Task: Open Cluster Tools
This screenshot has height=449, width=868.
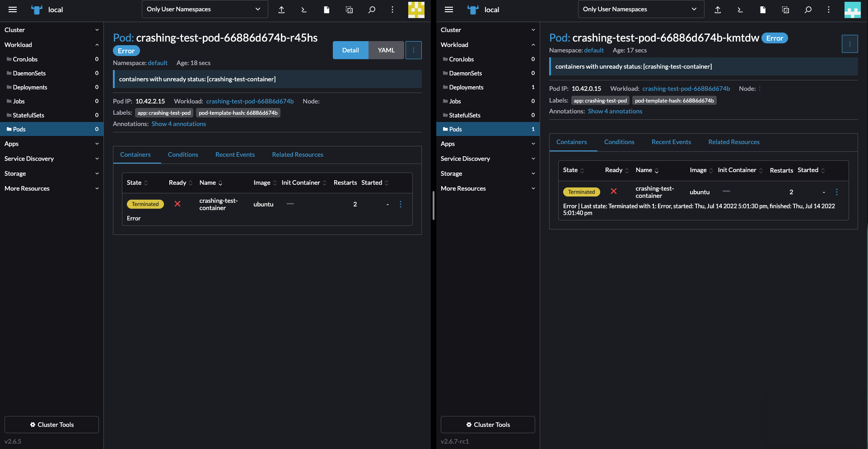Action: click(x=51, y=424)
